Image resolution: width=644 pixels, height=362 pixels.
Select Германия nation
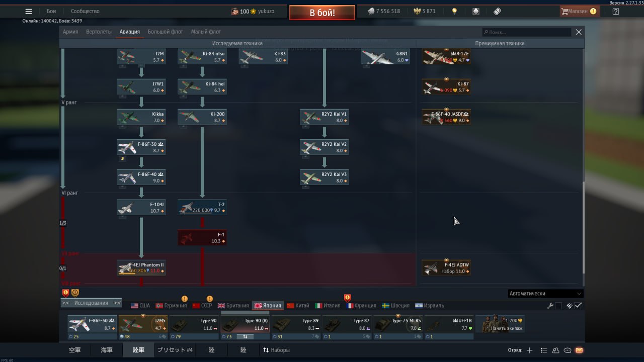[171, 306]
